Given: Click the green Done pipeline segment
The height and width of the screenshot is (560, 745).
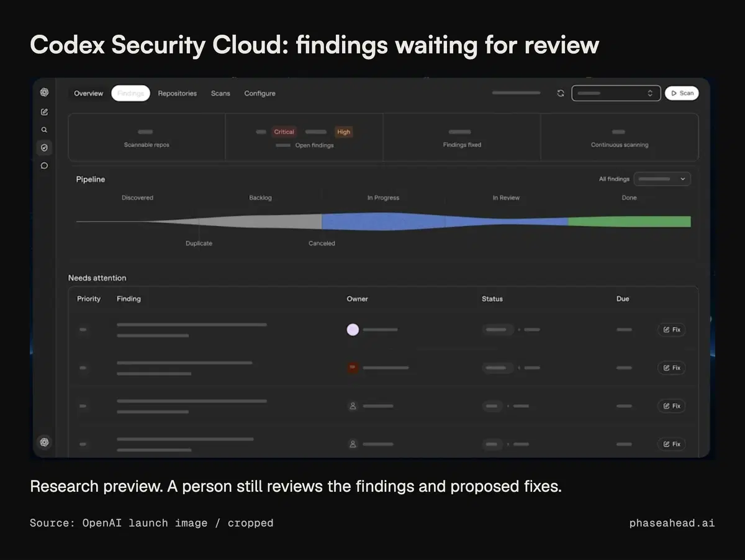Looking at the screenshot, I should pos(630,222).
